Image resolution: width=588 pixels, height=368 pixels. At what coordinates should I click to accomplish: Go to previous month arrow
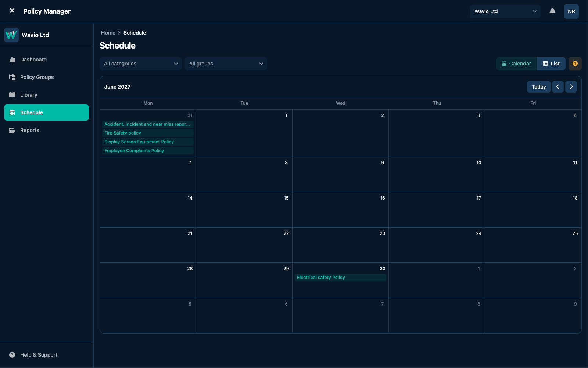(558, 87)
